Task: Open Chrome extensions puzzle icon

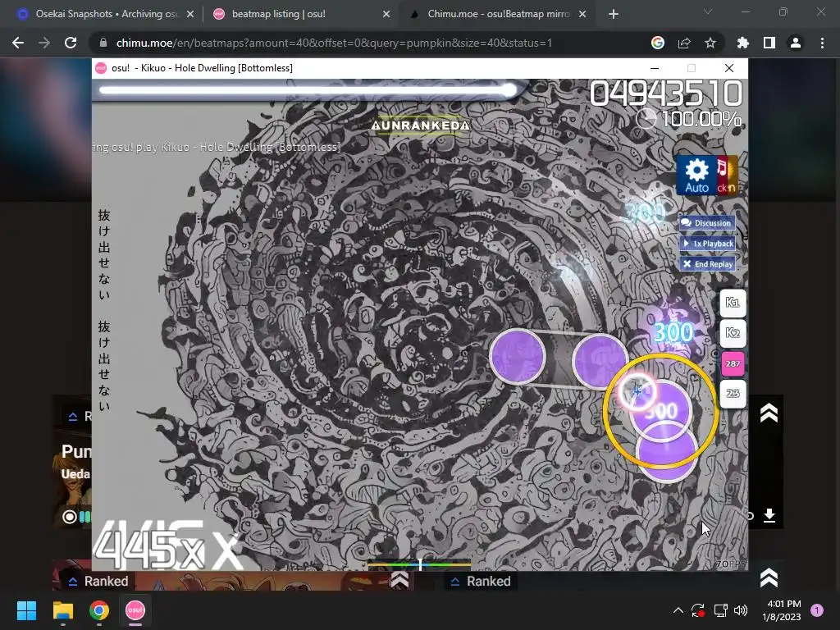Action: click(743, 43)
